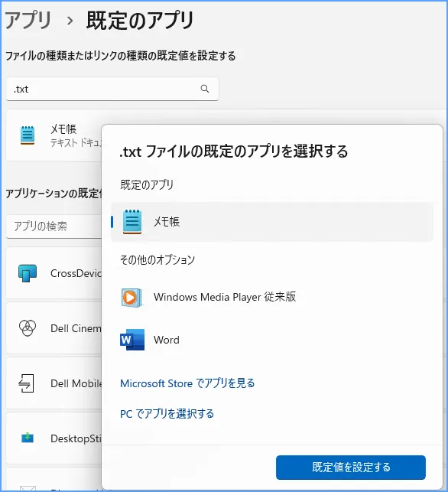Click the テキスト ドキュ subtitle under メモ帳
448x492 pixels.
(x=76, y=143)
